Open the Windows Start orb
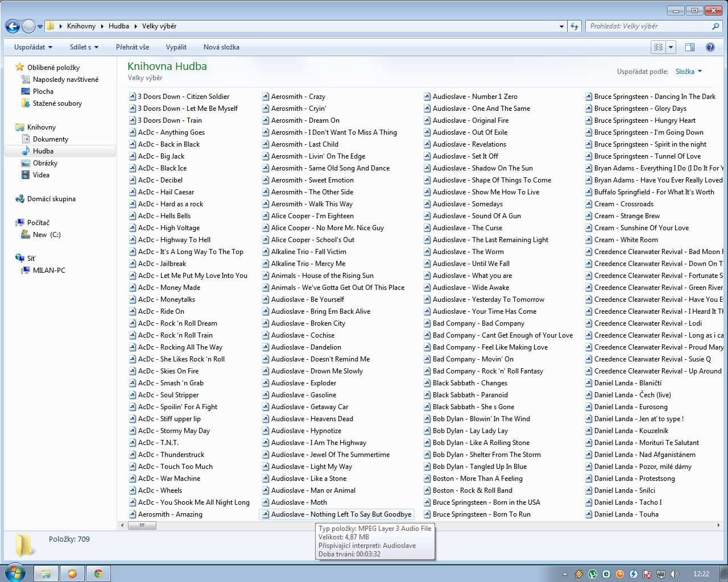This screenshot has height=582, width=728. coord(15,573)
